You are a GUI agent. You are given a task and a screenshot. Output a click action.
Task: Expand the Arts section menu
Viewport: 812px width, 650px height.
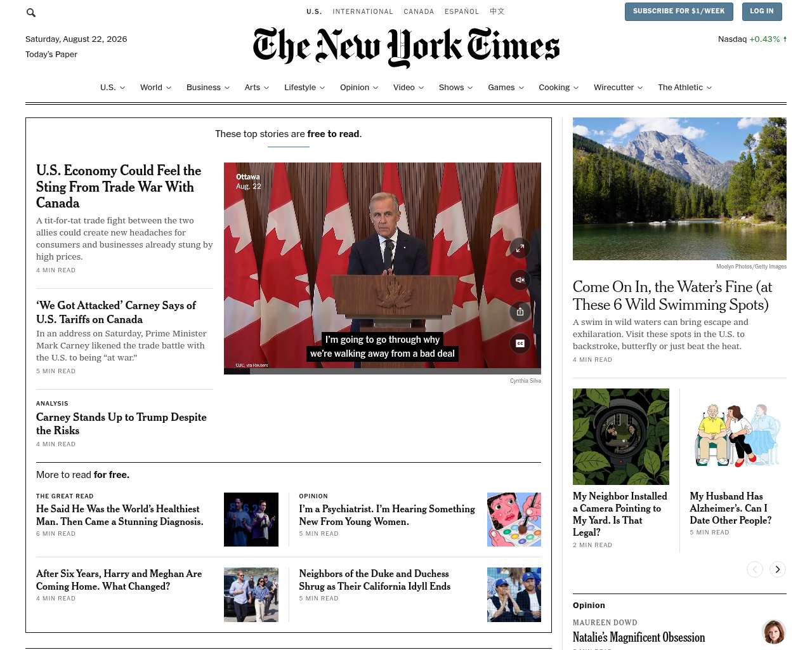click(257, 88)
